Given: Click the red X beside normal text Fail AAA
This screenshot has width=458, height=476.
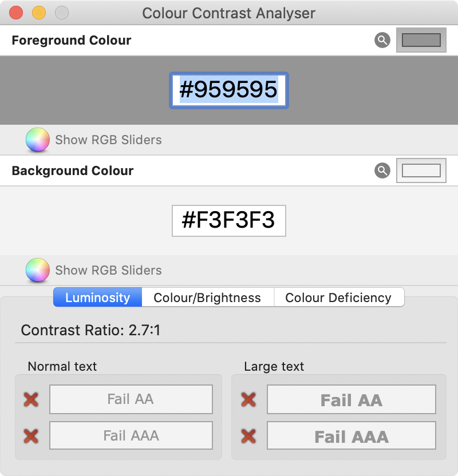Looking at the screenshot, I should (x=30, y=435).
